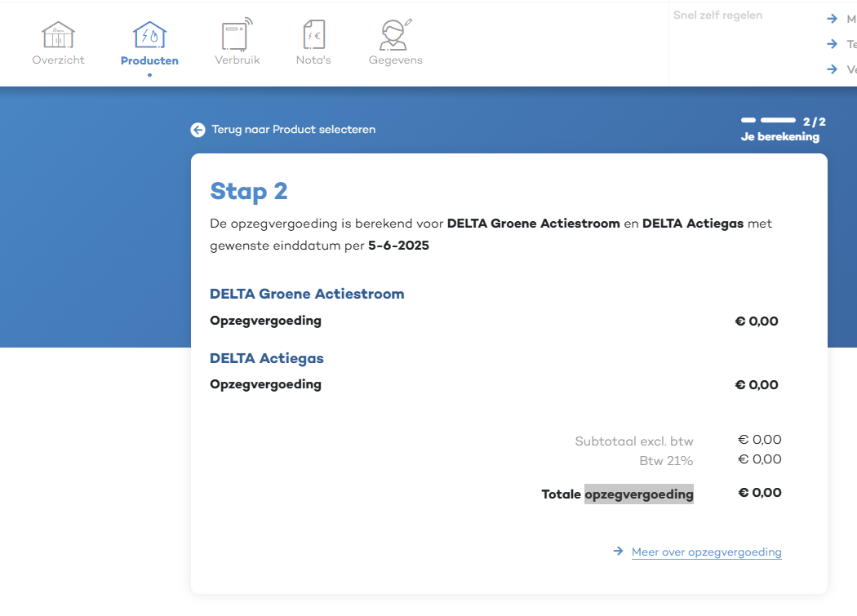The image size is (857, 616).
Task: Open the Verbruik smart meter icon
Action: tap(238, 34)
